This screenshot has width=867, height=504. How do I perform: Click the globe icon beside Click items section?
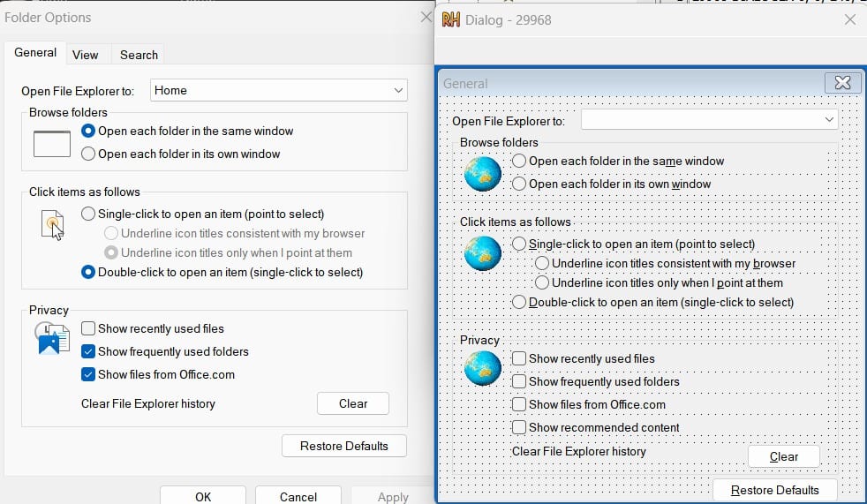(x=482, y=252)
